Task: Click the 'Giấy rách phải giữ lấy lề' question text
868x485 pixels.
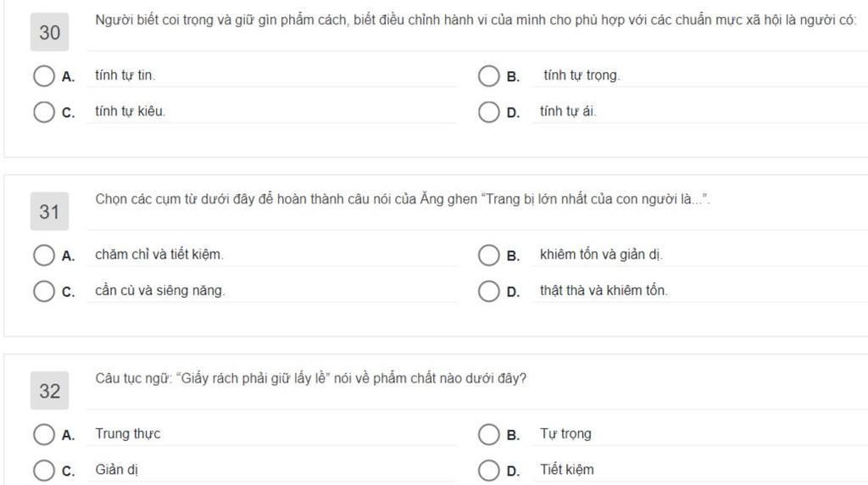Action: [310, 379]
